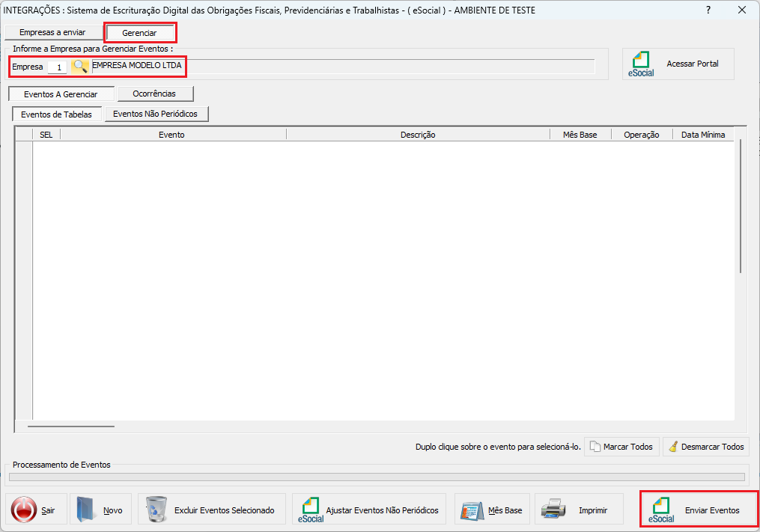Open the Ocorrências tab

click(x=154, y=94)
